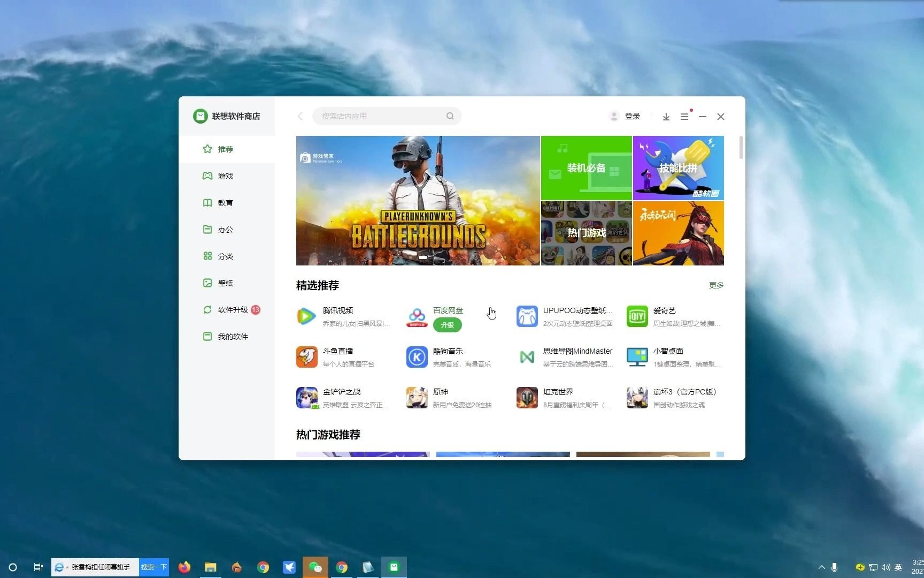
Task: Open the 教育 (Education) sidebar tab
Action: pos(227,203)
